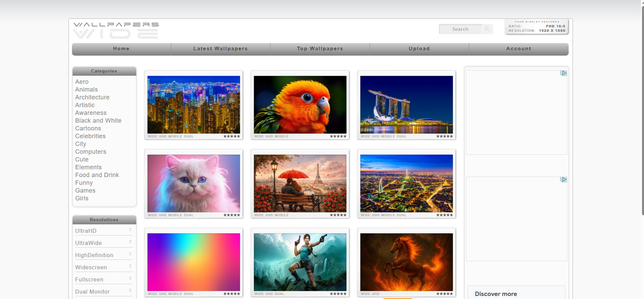Open the fluffy white cat wallpaper

point(194,183)
